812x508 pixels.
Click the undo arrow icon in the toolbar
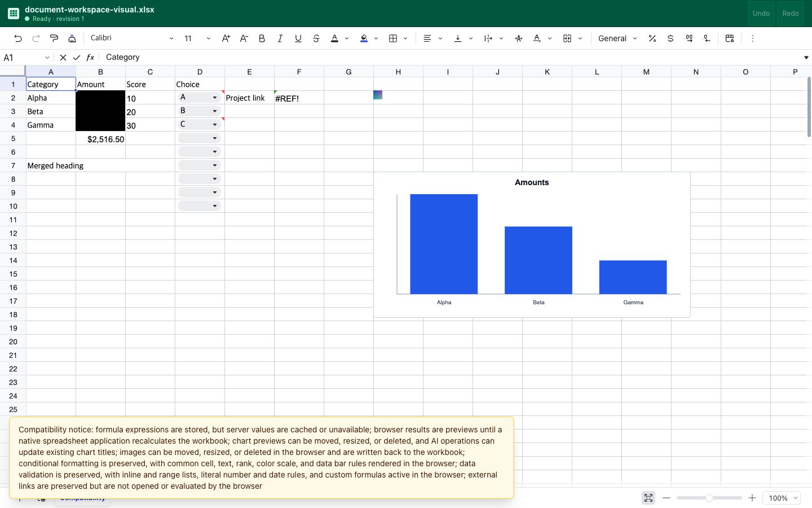18,38
